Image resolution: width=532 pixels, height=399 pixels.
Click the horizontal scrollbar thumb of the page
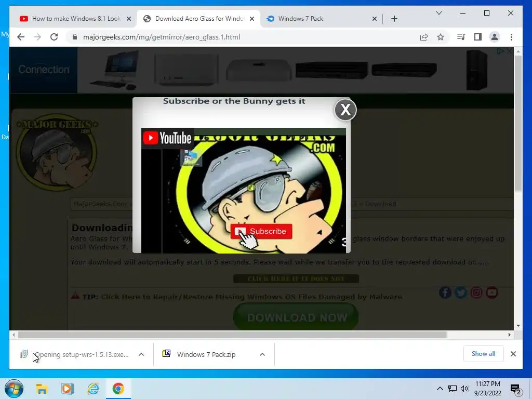click(232, 335)
